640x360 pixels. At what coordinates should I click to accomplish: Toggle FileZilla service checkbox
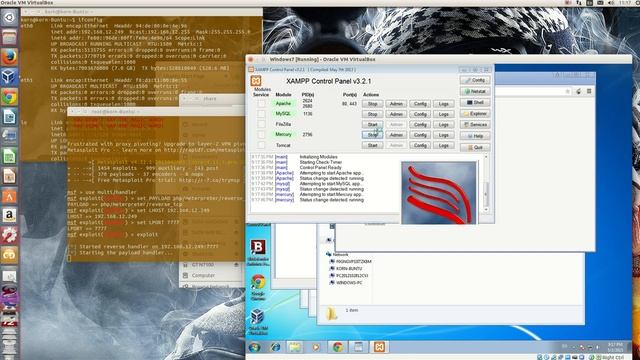click(261, 124)
